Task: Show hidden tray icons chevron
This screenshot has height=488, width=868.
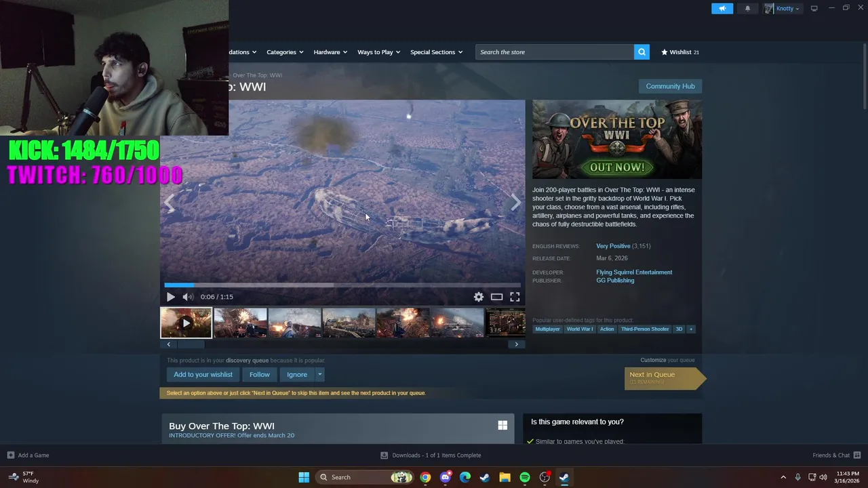Action: 783,477
